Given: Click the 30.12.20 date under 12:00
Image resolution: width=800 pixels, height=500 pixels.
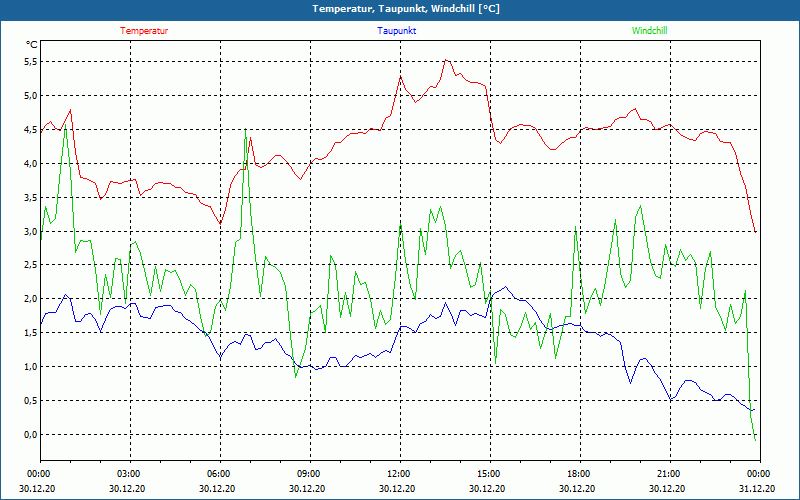Looking at the screenshot, I should pyautogui.click(x=398, y=488).
